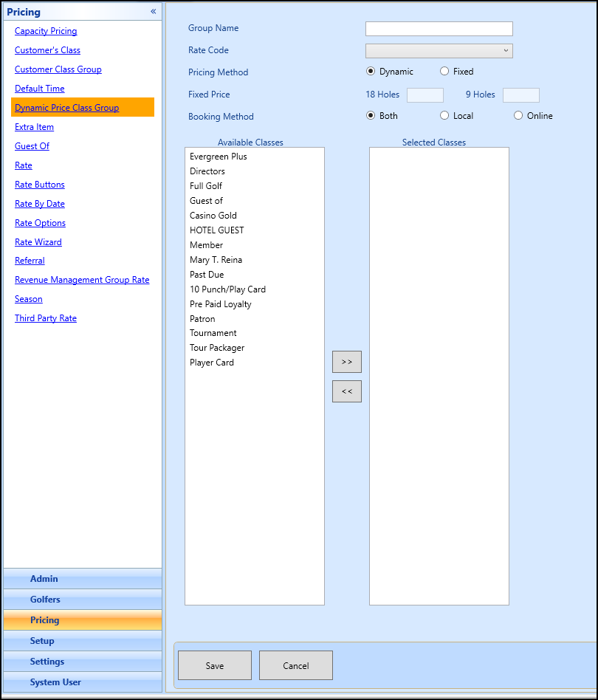This screenshot has width=598, height=700.
Task: Open Rate Buttons link
Action: [40, 185]
